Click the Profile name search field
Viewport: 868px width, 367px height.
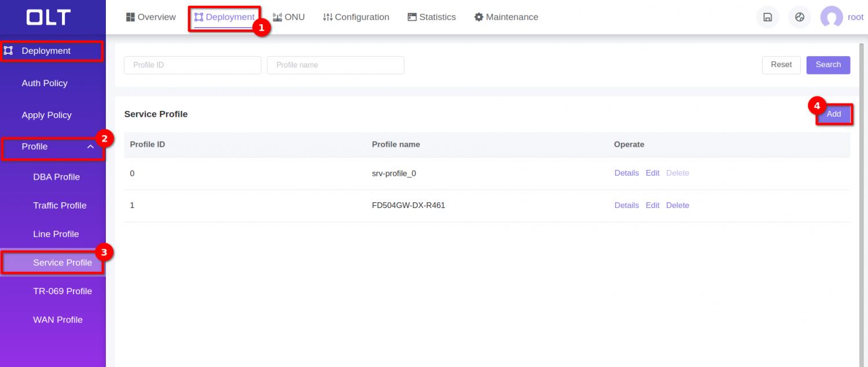336,65
